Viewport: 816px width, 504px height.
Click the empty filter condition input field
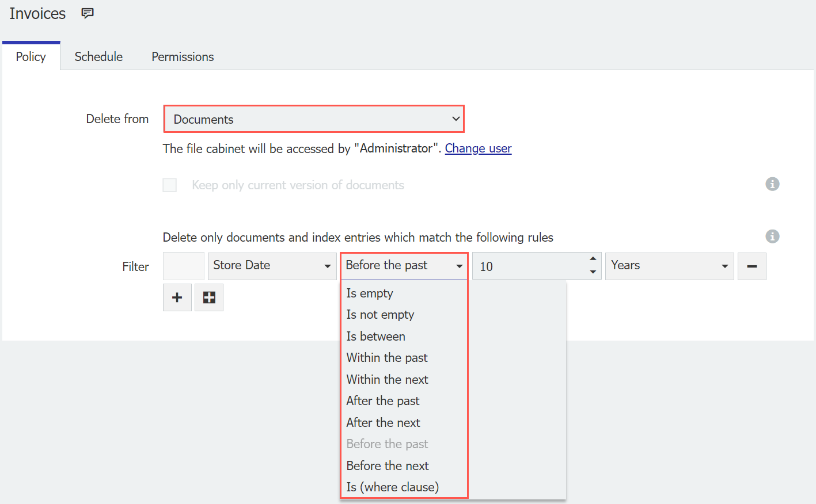pyautogui.click(x=183, y=265)
